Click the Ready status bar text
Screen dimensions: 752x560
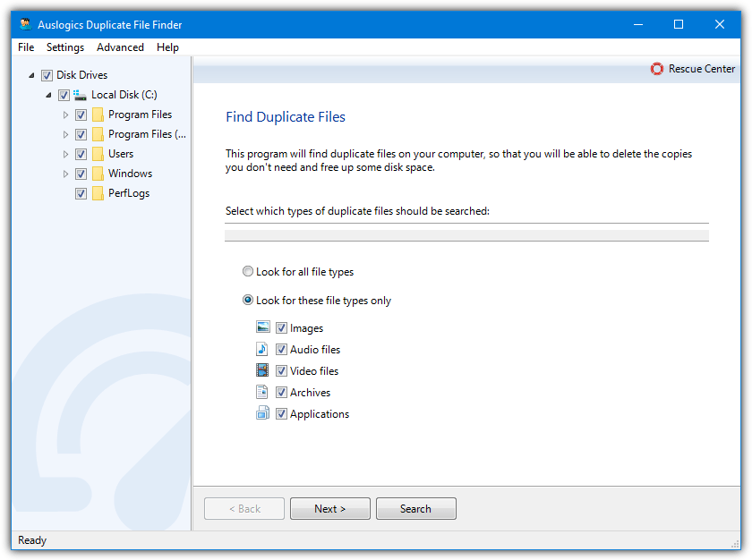click(x=32, y=540)
